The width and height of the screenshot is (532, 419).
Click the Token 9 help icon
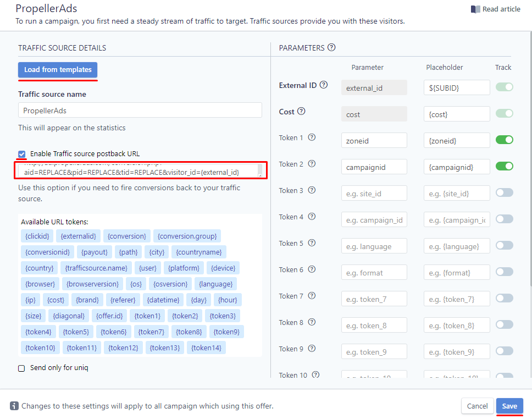coord(312,349)
